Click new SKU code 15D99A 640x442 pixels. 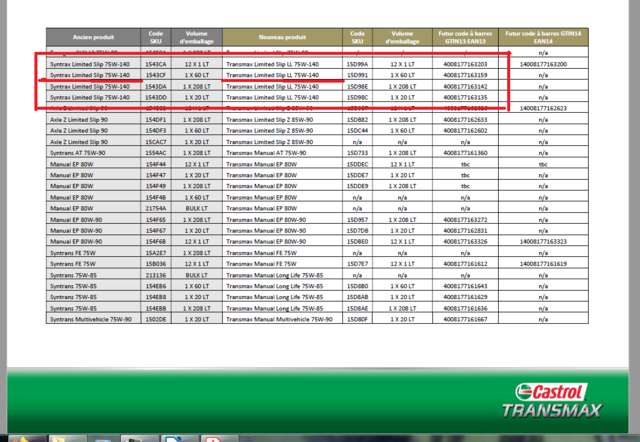pyautogui.click(x=357, y=64)
